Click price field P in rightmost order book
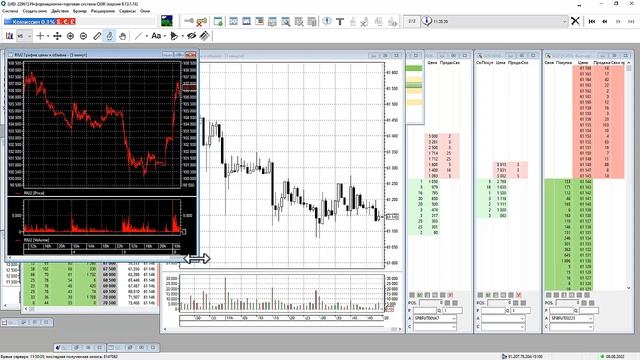 (x=561, y=311)
